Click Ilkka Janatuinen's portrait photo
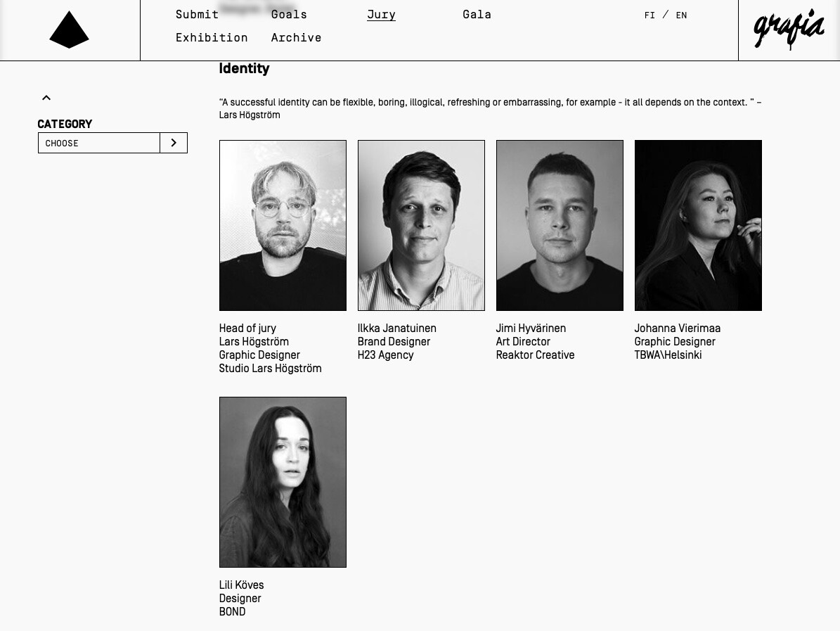 pos(421,225)
